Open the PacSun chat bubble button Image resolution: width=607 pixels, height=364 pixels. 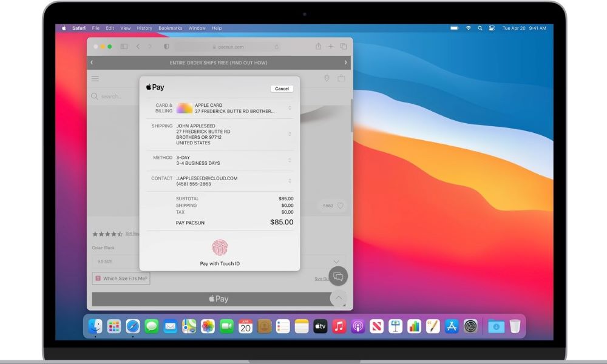[x=338, y=276]
